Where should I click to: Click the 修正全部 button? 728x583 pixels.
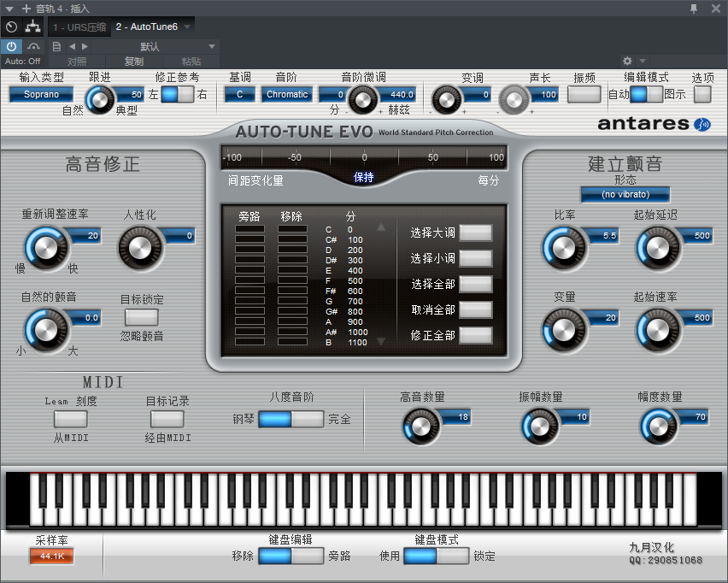click(476, 335)
